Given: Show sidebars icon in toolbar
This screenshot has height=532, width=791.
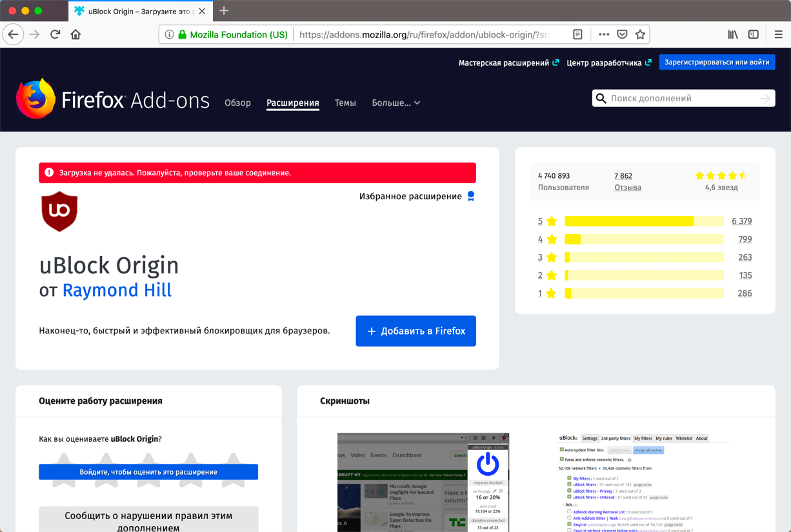Looking at the screenshot, I should click(754, 35).
